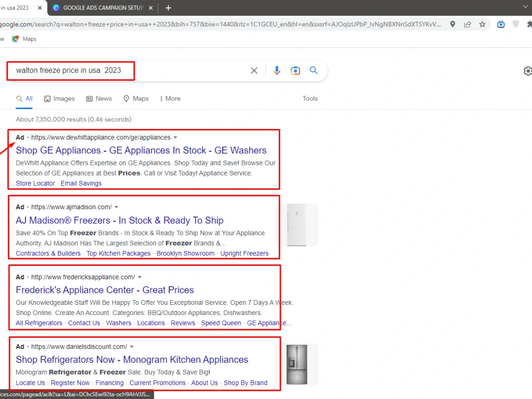This screenshot has width=532, height=399.
Task: Open search by image camera icon
Action: click(x=295, y=71)
